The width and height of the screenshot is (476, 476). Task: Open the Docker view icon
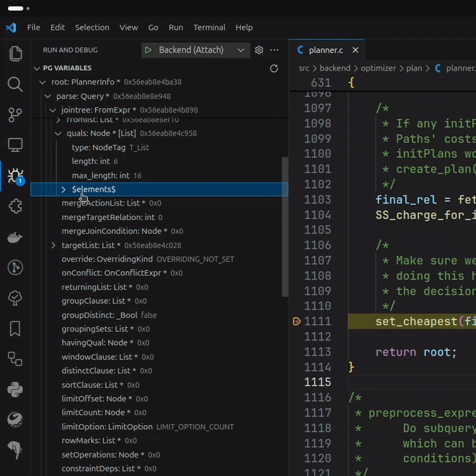pos(15,237)
